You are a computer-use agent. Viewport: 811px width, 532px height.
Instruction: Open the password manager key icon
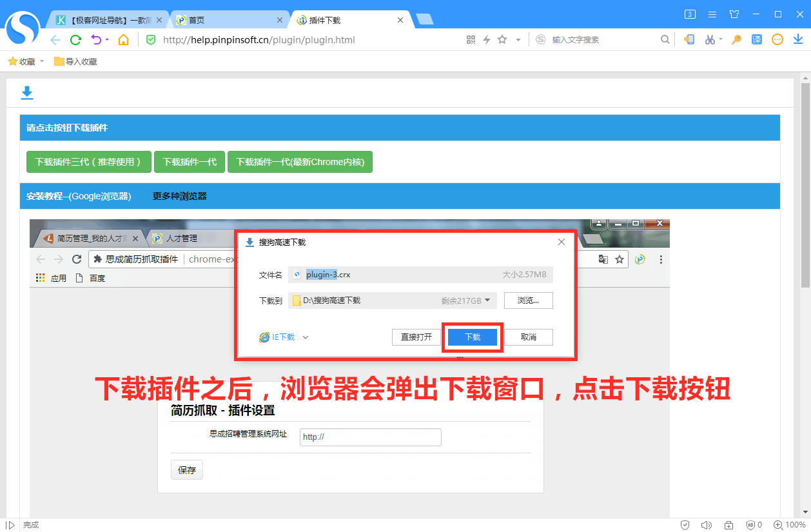[736, 39]
